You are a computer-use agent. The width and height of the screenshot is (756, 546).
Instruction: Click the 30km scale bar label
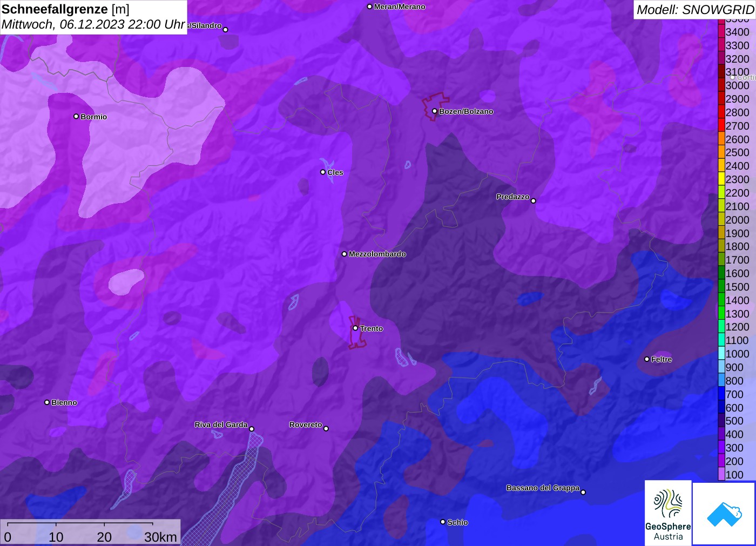click(x=160, y=537)
